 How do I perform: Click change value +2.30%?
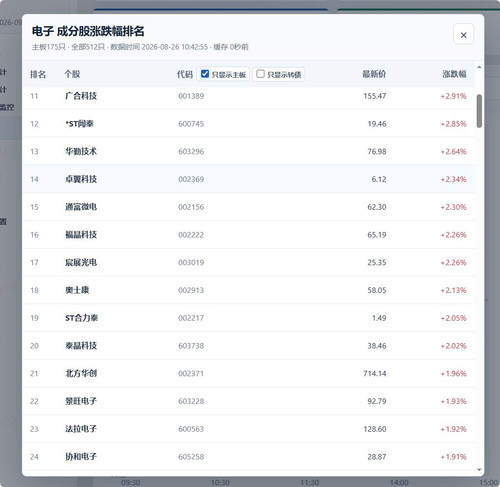coord(453,207)
